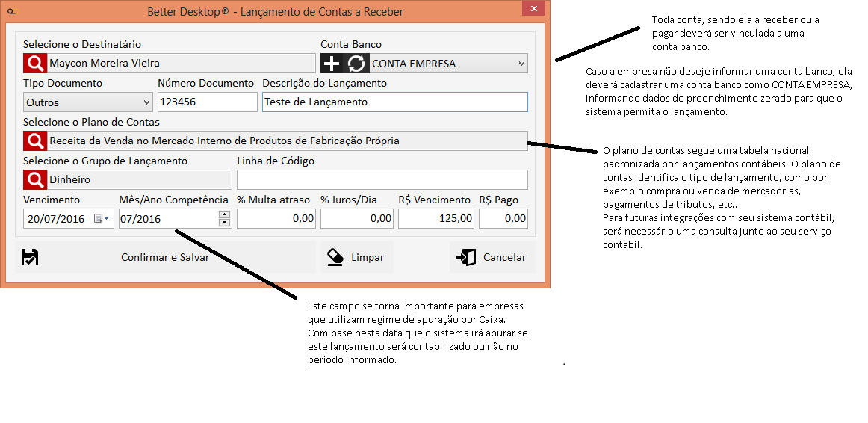Expand the Conta Banco dropdown
The image size is (868, 423).
[x=521, y=64]
